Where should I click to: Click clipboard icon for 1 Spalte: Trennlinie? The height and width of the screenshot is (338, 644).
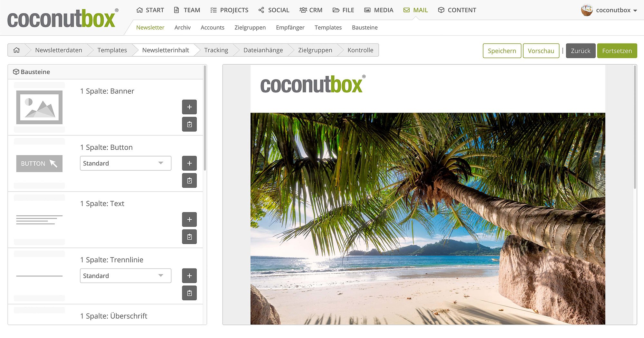(189, 293)
